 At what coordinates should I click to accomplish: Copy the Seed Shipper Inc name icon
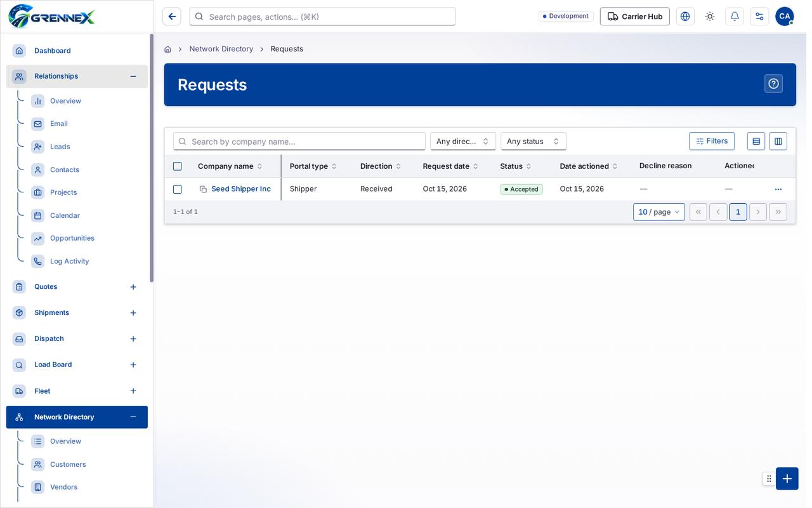click(x=203, y=189)
